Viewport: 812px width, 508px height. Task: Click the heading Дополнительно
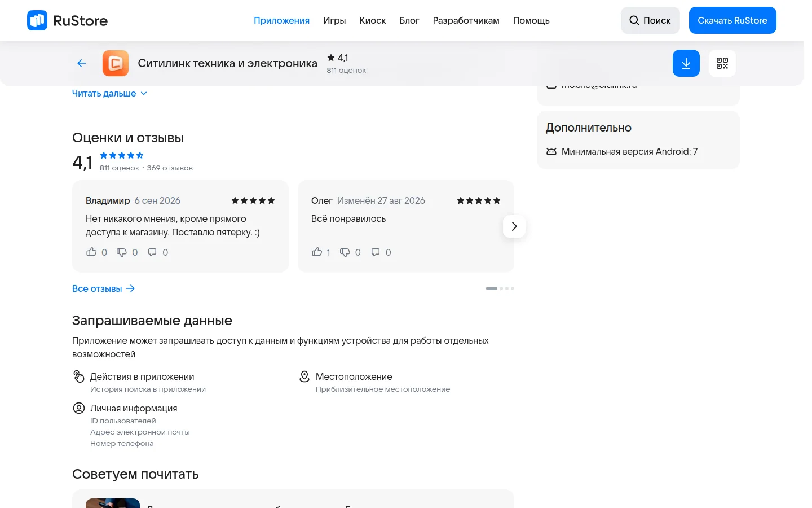point(589,128)
